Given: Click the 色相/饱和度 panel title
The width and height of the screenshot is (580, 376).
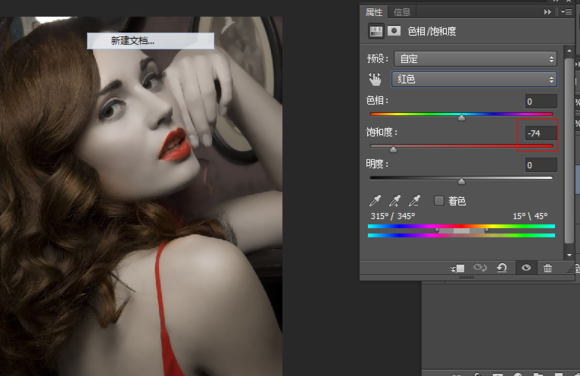Looking at the screenshot, I should pos(431,31).
